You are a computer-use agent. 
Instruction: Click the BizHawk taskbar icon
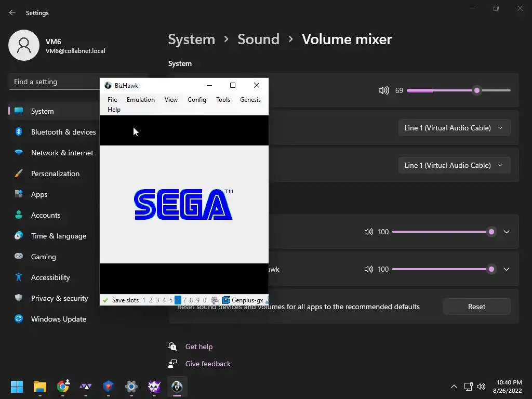(177, 387)
